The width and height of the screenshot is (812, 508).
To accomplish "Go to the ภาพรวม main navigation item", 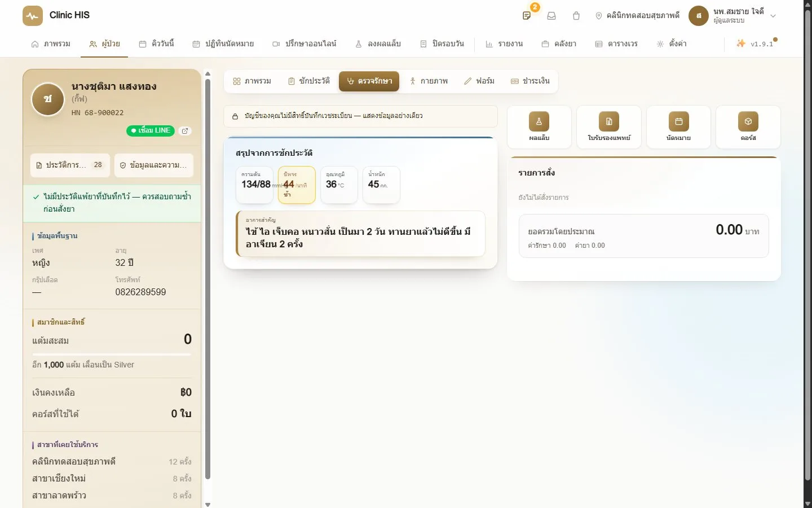I will (x=51, y=44).
